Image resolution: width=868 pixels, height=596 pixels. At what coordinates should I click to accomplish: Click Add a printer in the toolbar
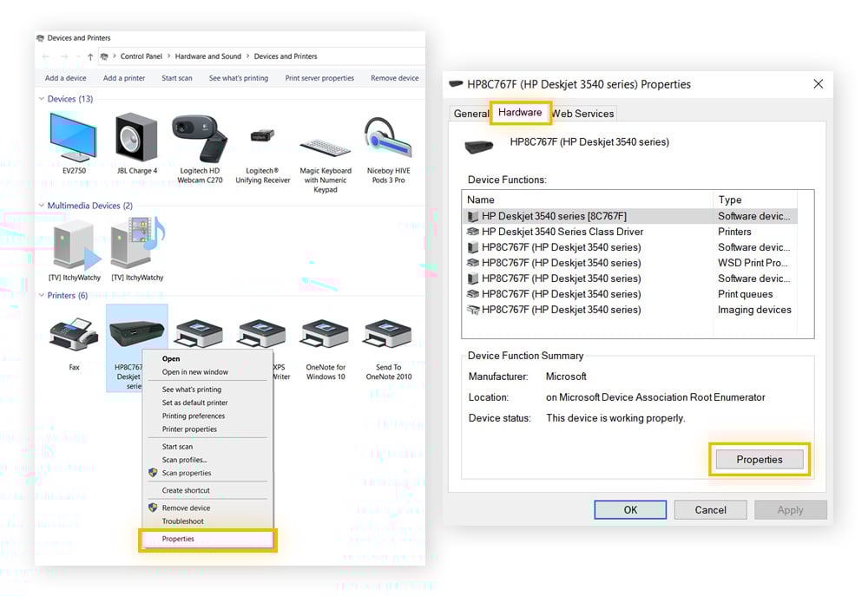(124, 78)
